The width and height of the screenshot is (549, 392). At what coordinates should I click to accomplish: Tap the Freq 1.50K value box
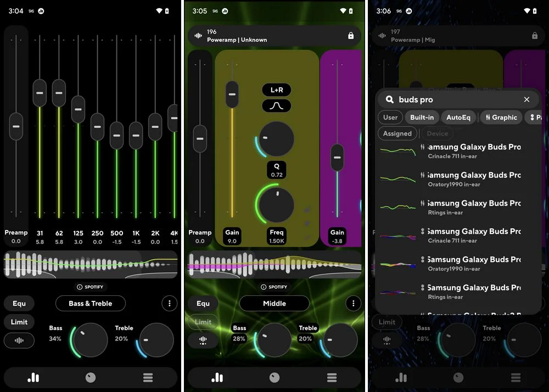[277, 236]
